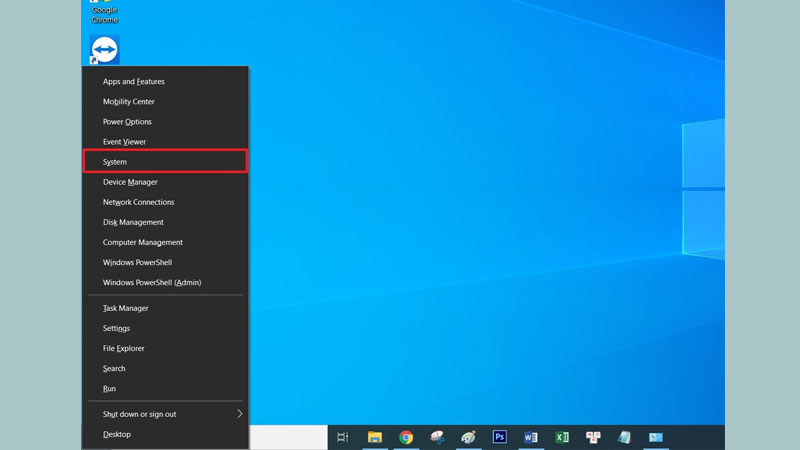
Task: Open Apps and Features
Action: 133,82
